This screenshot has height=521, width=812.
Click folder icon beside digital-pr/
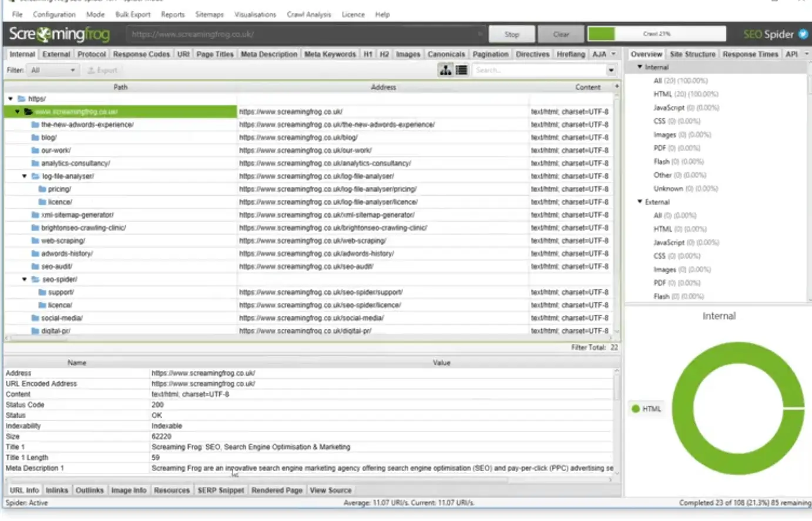point(35,331)
